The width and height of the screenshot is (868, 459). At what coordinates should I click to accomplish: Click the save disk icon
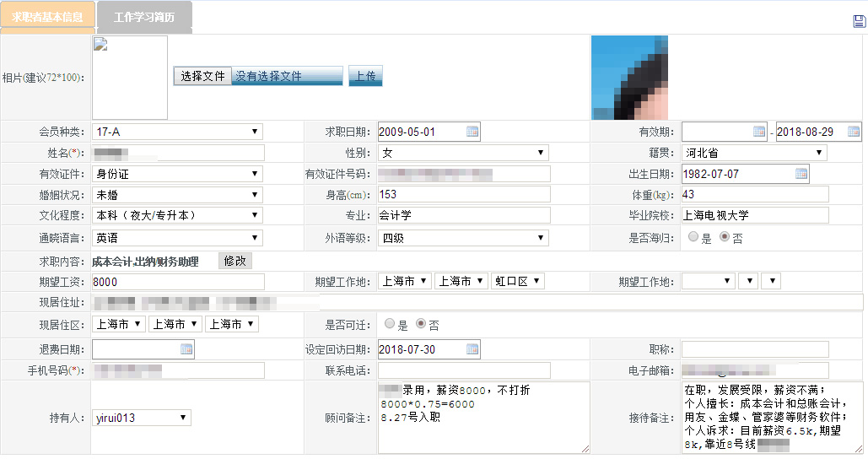(859, 21)
